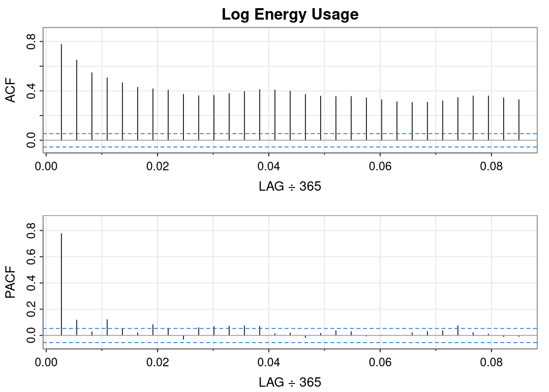Click the PACF y-axis label
The image size is (549, 392).
[11, 282]
